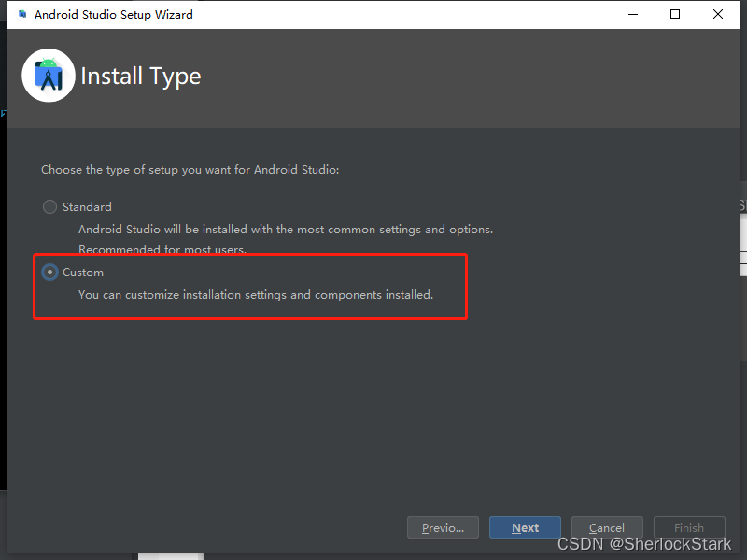Screen dimensions: 747x560
Task: Click the "Choose the type of setup" prompt text
Action: pos(190,170)
